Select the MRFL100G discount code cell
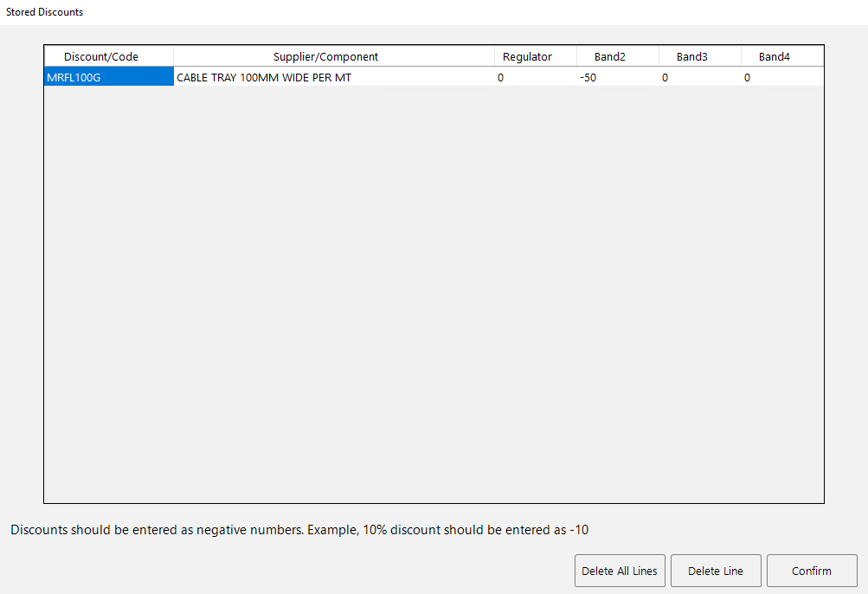This screenshot has width=868, height=594. pos(107,76)
